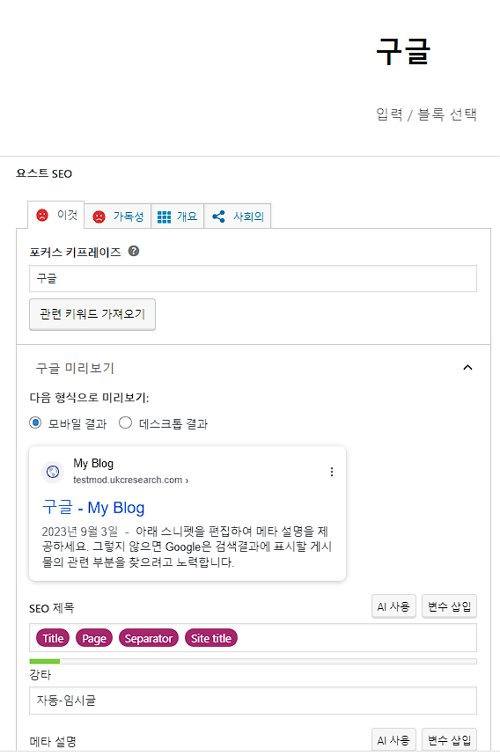The width and height of the screenshot is (500, 756).
Task: Click My Blog site name in preview
Action: click(94, 463)
